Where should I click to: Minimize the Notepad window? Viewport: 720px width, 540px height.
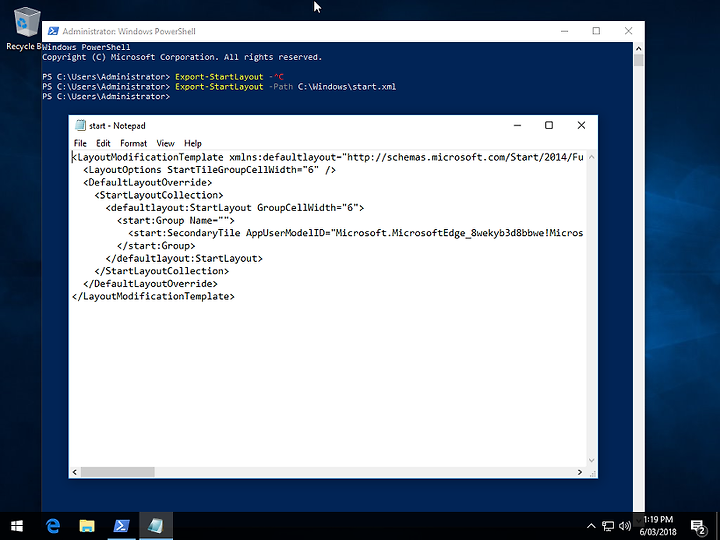point(518,125)
